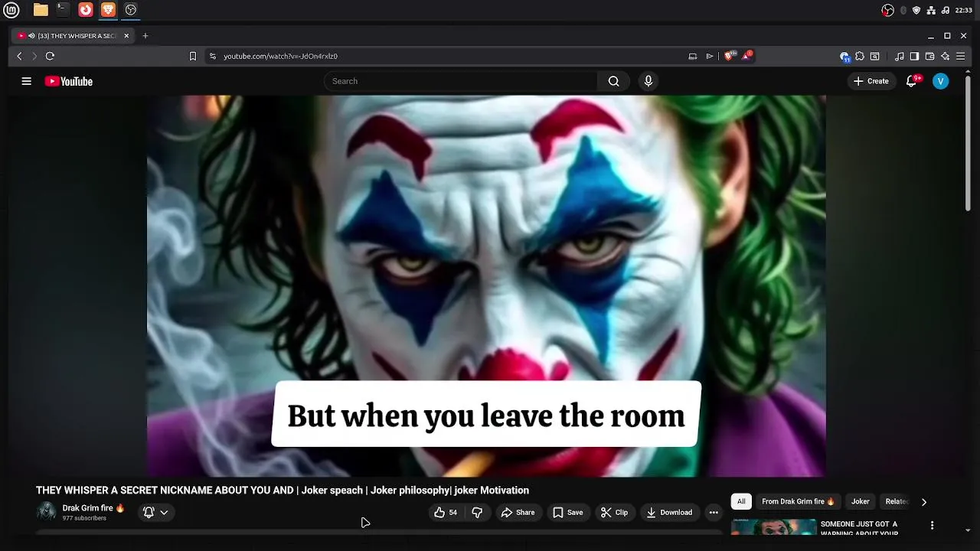Click the cast screen icon in address bar
Viewport: 980px width, 551px height.
click(693, 56)
